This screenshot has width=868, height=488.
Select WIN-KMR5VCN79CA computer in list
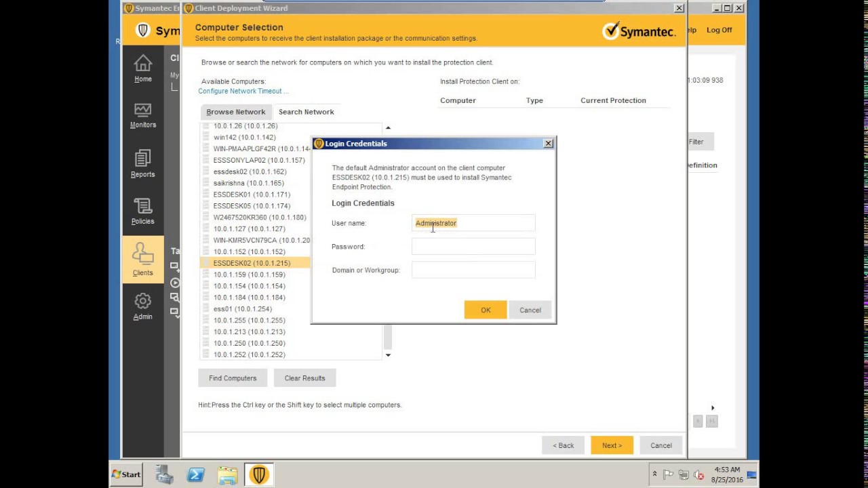tap(261, 241)
